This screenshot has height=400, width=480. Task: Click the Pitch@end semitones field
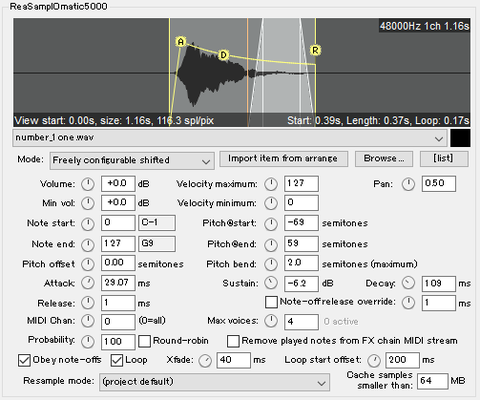301,244
